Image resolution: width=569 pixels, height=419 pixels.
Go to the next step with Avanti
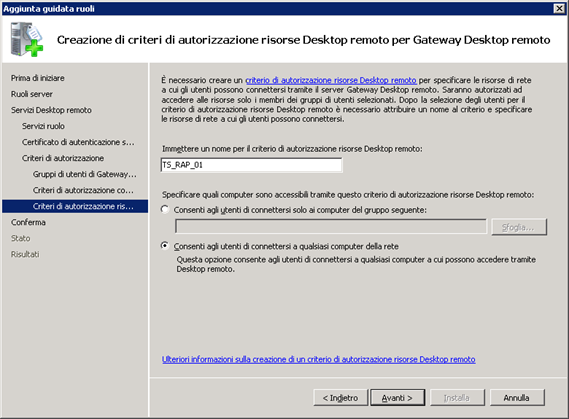pyautogui.click(x=397, y=398)
